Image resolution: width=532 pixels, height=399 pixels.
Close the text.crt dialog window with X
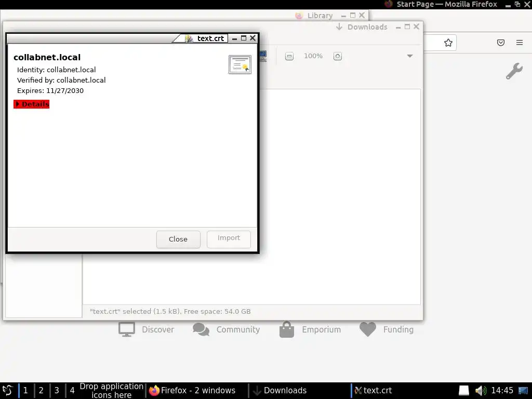252,38
